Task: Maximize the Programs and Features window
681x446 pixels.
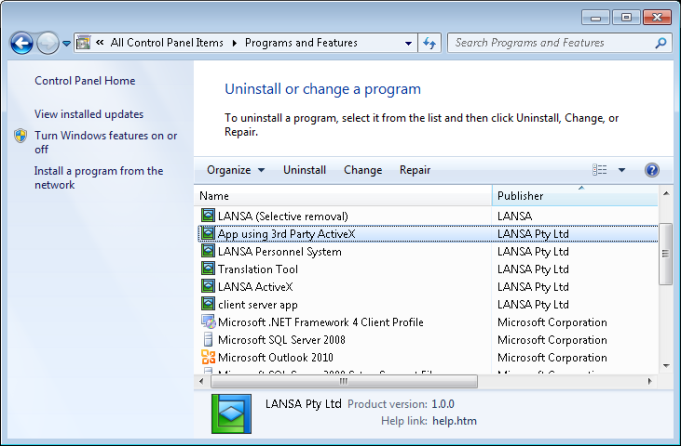Action: point(626,18)
